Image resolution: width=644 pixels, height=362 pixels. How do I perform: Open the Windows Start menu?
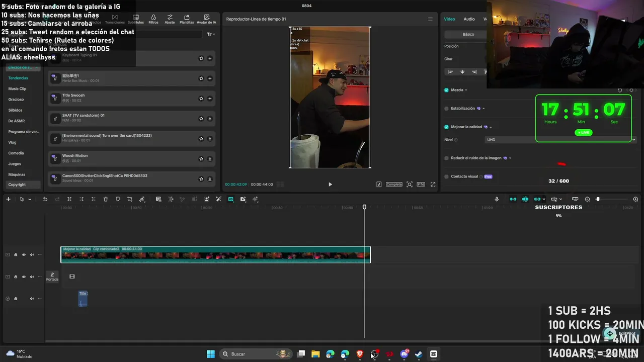coord(211,354)
